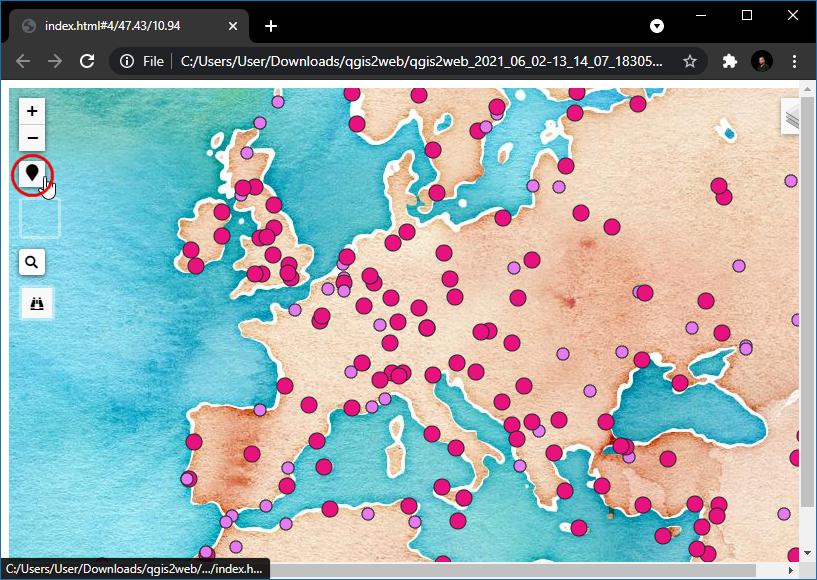Viewport: 817px width, 580px height.
Task: Open a new browser tab
Action: [270, 26]
